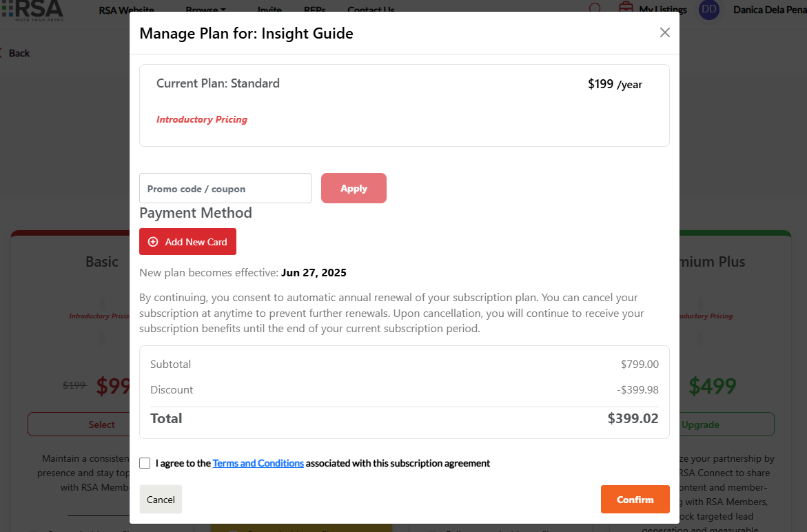The image size is (807, 532).
Task: Click the RSA logo
Action: tap(33, 8)
